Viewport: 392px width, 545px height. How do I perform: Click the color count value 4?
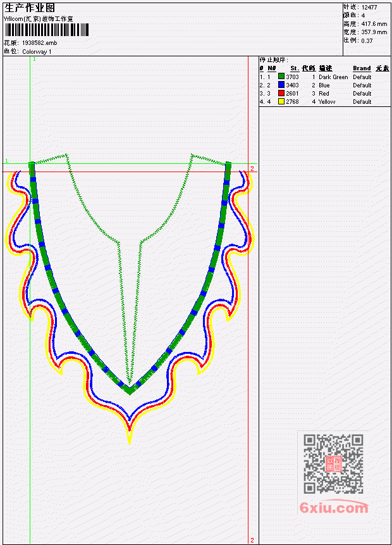point(363,16)
